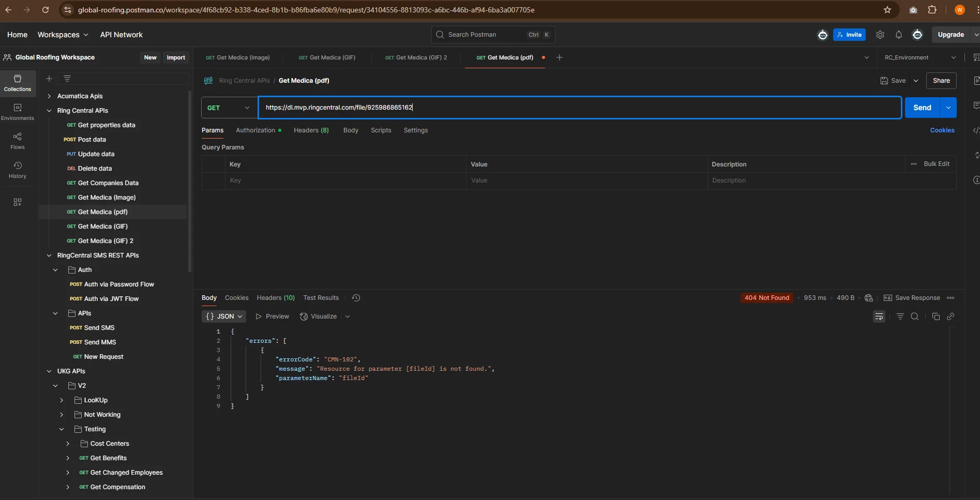Click the Upgrade button
Image resolution: width=980 pixels, height=500 pixels.
coord(951,35)
